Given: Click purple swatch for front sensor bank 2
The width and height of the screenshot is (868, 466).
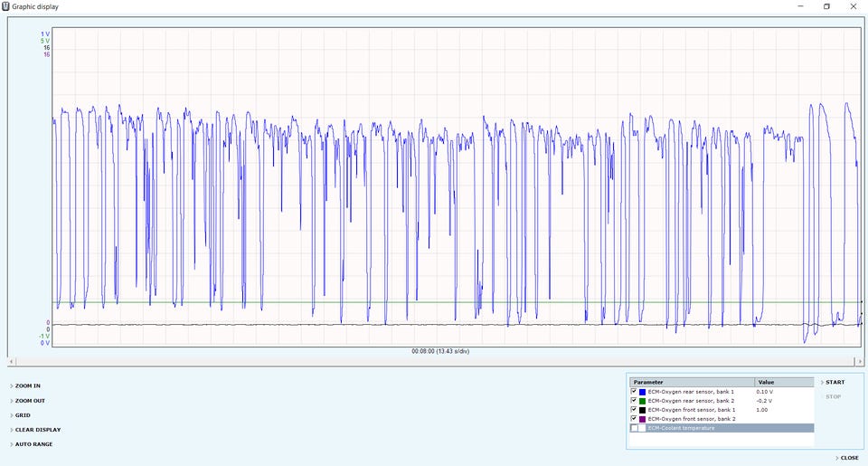Looking at the screenshot, I should click(642, 419).
